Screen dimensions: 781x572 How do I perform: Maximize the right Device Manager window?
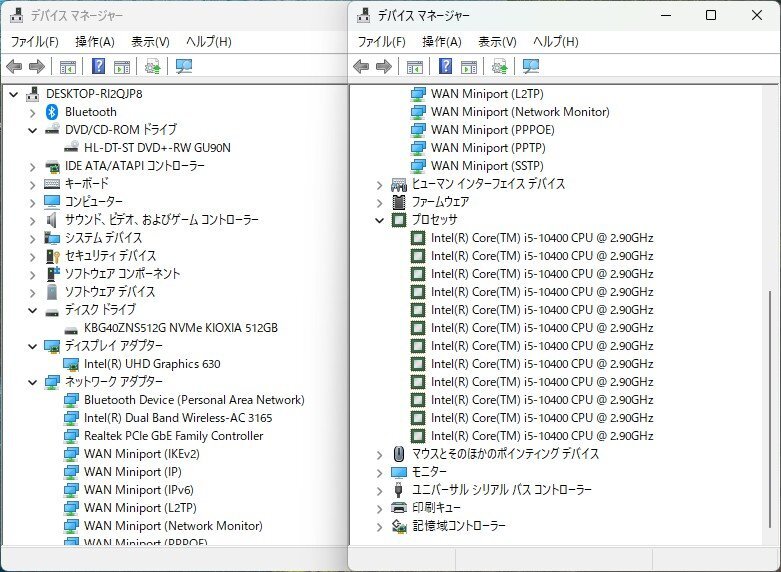point(711,15)
